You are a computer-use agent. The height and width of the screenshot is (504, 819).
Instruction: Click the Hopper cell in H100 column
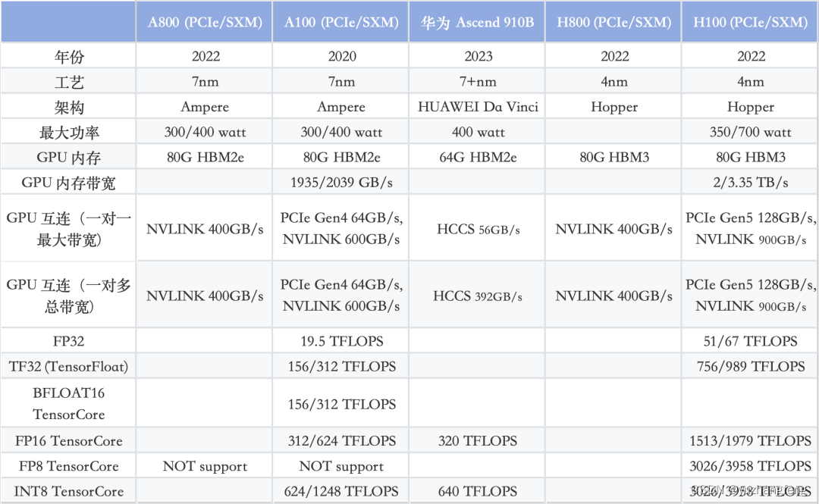click(751, 107)
